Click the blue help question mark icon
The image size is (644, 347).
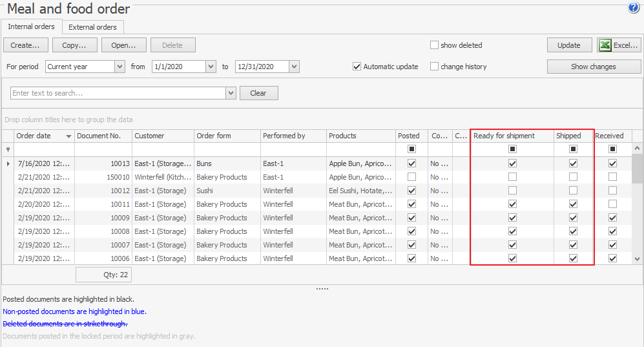point(633,8)
